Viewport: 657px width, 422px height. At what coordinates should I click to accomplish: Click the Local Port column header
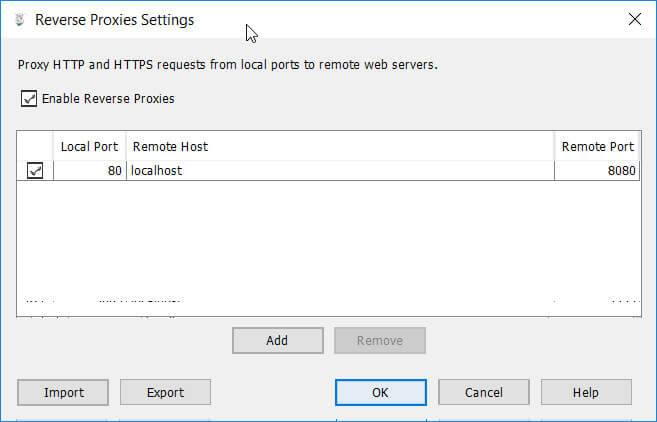[89, 146]
